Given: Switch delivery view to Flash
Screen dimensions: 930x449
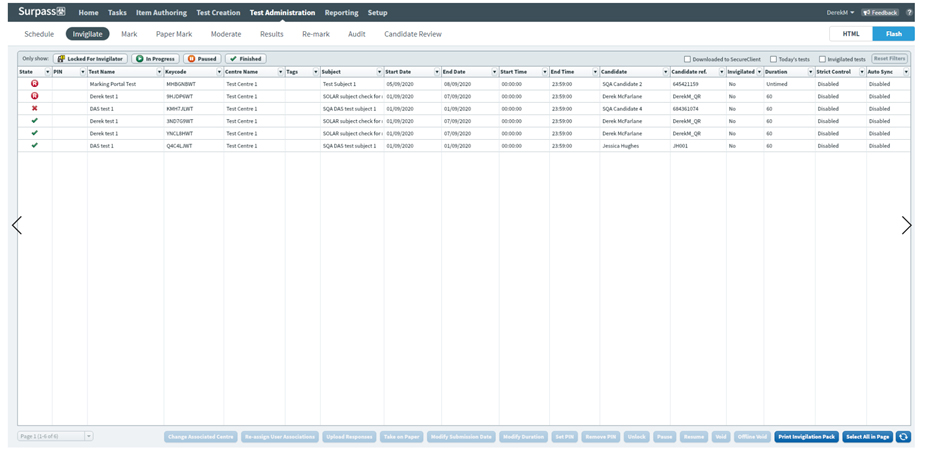Looking at the screenshot, I should (893, 34).
